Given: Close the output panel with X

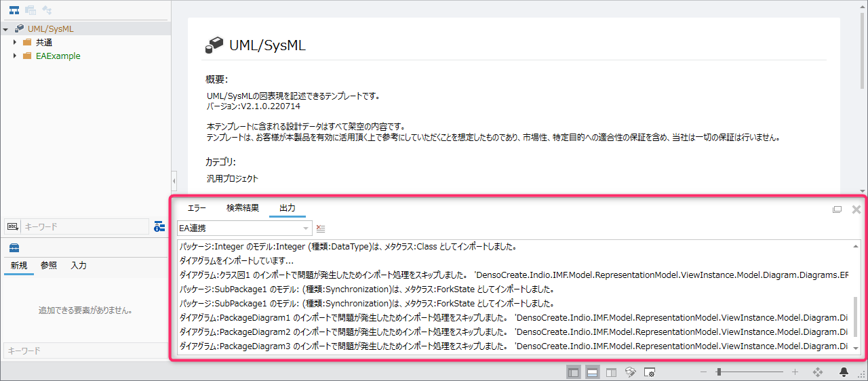Looking at the screenshot, I should 856,209.
